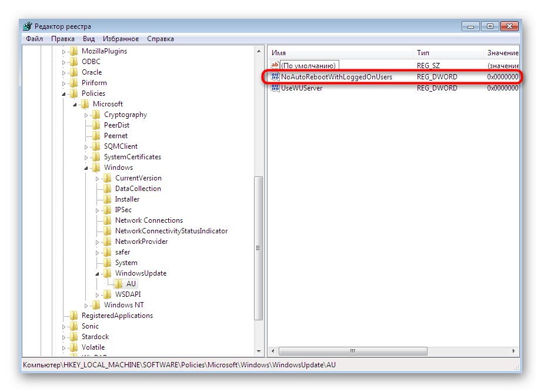Viewport: 541px width, 392px height.
Task: Select the NoAutoRebootWithLoggedOnUsers value name
Action: tap(336, 77)
